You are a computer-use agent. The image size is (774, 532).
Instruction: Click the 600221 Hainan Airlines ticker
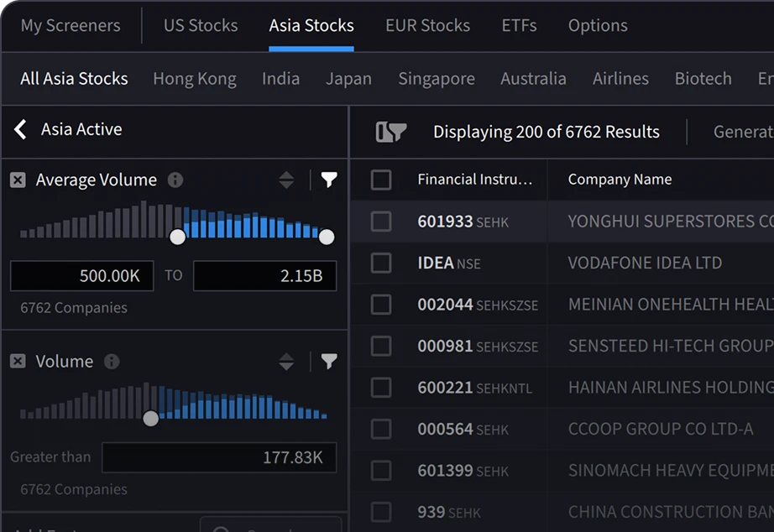[x=445, y=388]
